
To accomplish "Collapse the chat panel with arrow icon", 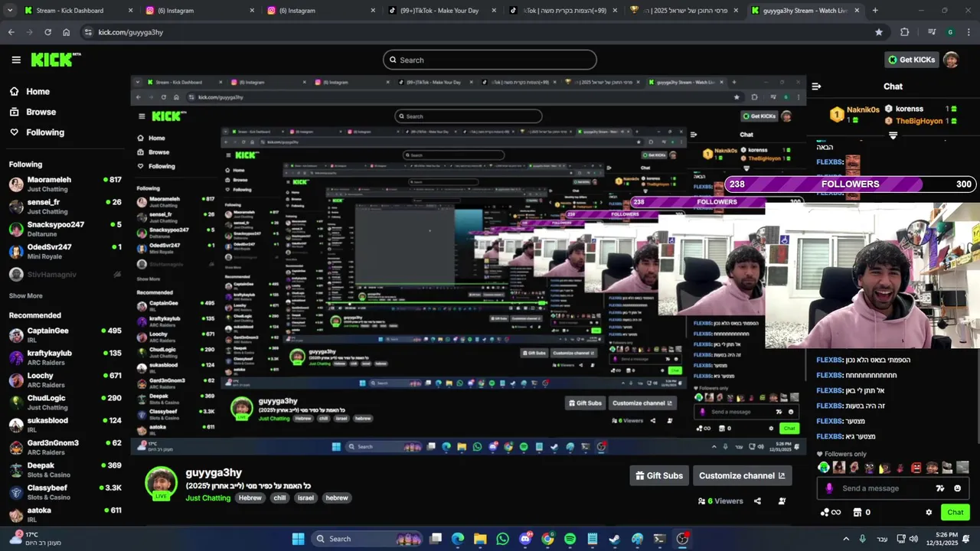I will pyautogui.click(x=816, y=86).
